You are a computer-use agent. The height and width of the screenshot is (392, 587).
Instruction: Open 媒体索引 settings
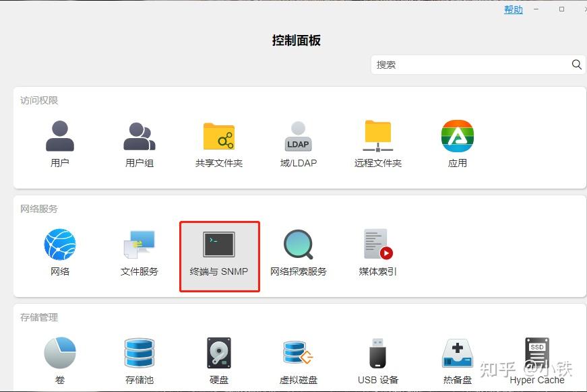[377, 253]
